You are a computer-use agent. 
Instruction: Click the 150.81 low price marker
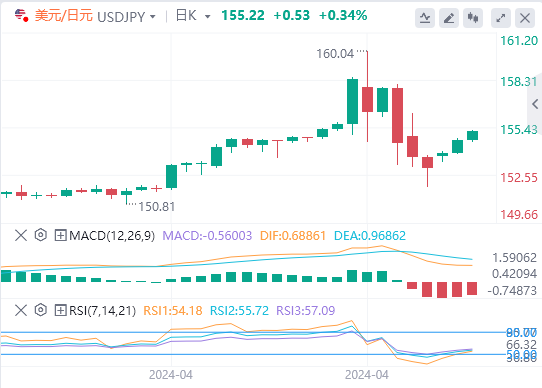157,206
